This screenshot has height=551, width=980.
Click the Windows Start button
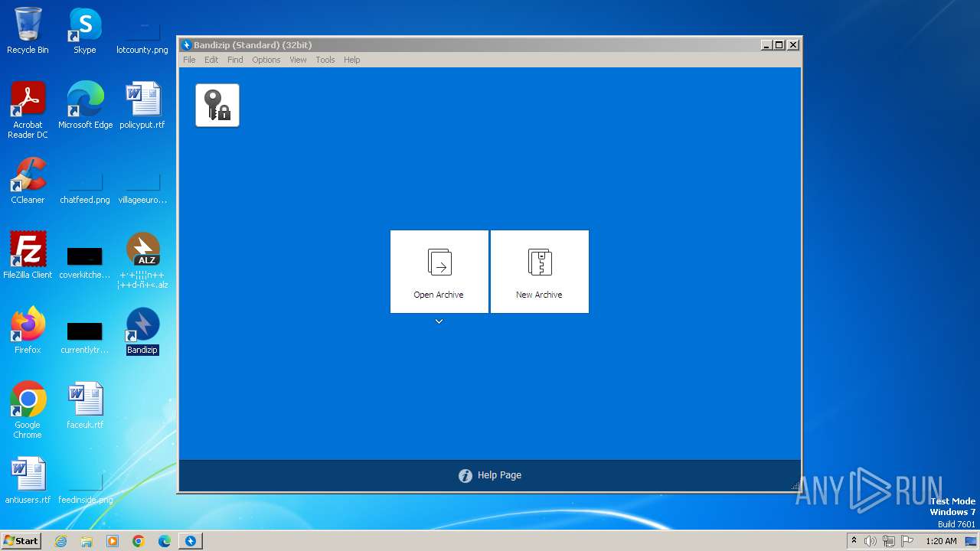point(21,541)
